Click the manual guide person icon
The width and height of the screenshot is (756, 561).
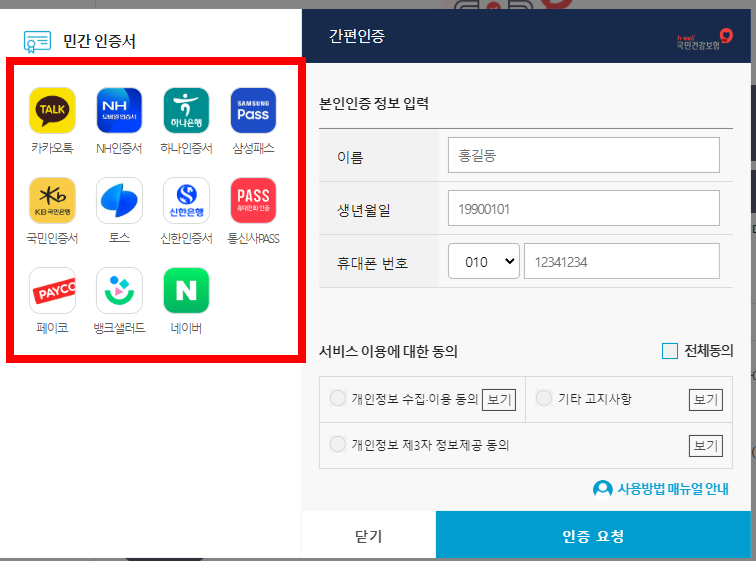[602, 489]
